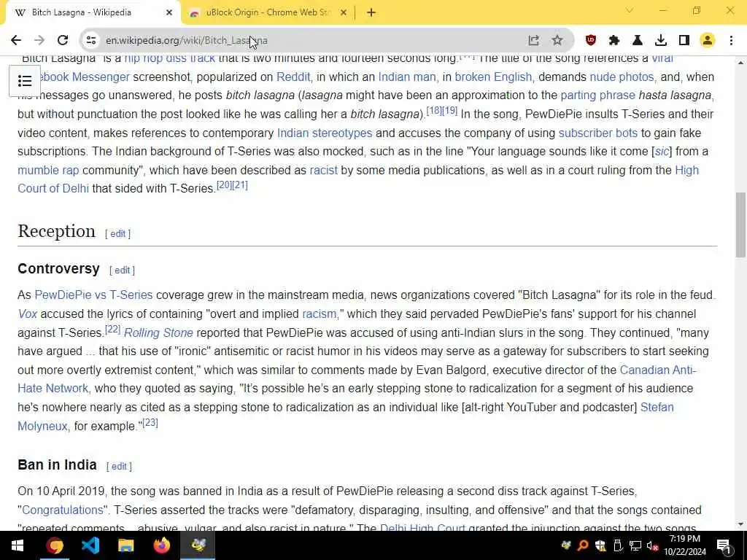The height and width of the screenshot is (560, 747).
Task: Follow the subscriber bots link
Action: tap(598, 133)
